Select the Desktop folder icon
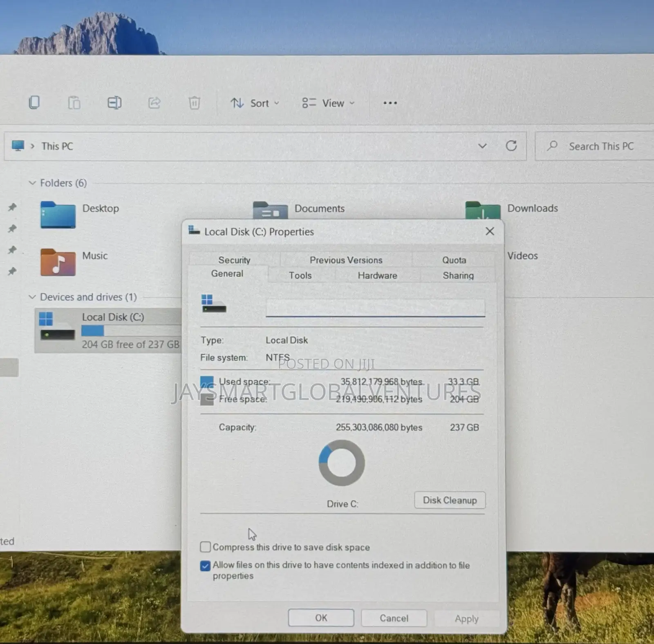 tap(58, 215)
